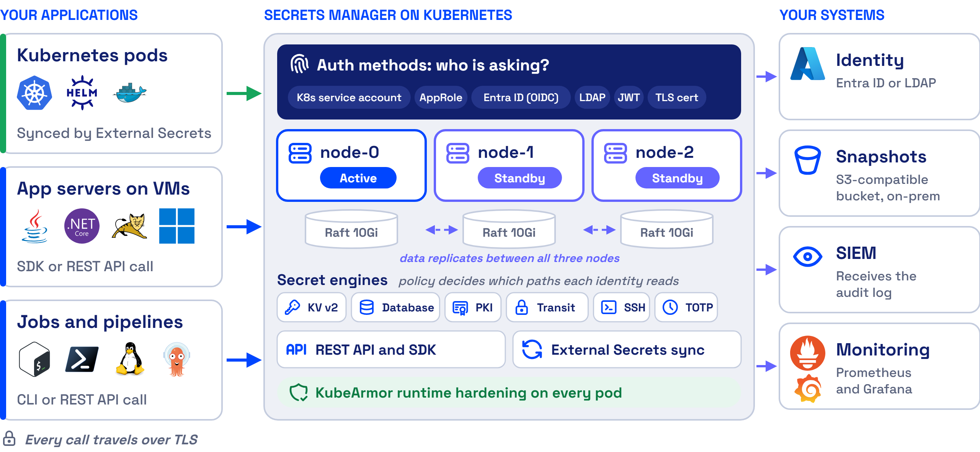
Task: Select the K8s service account pill
Action: point(349,97)
